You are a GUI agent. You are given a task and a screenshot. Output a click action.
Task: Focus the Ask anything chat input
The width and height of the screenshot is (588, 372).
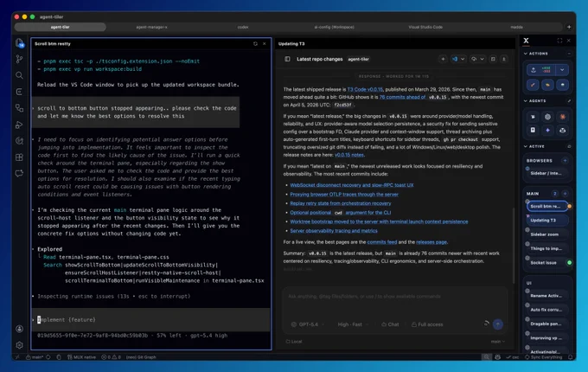pyautogui.click(x=394, y=296)
